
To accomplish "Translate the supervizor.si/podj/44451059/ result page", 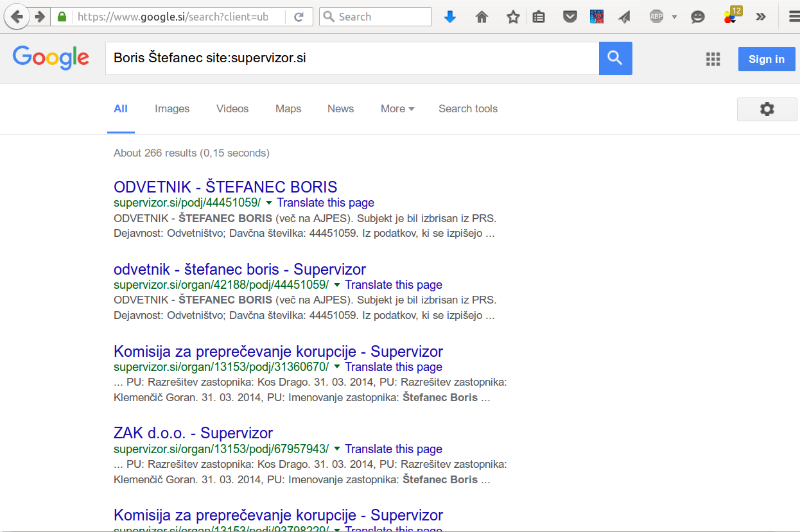I will [x=326, y=203].
